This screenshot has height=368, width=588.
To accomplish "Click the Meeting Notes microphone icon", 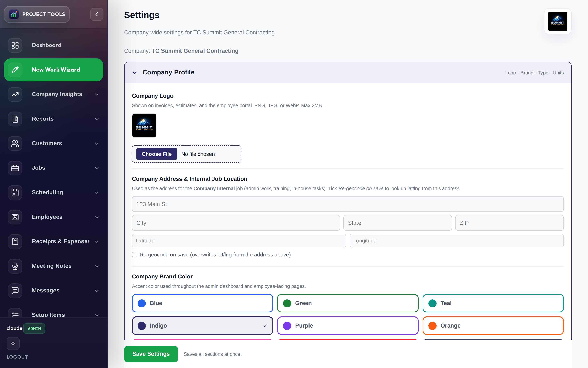I will [x=15, y=266].
